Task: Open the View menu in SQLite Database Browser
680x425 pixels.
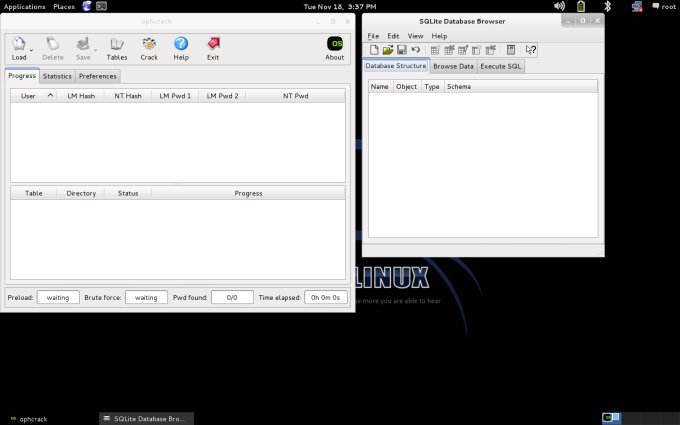Action: tap(415, 36)
